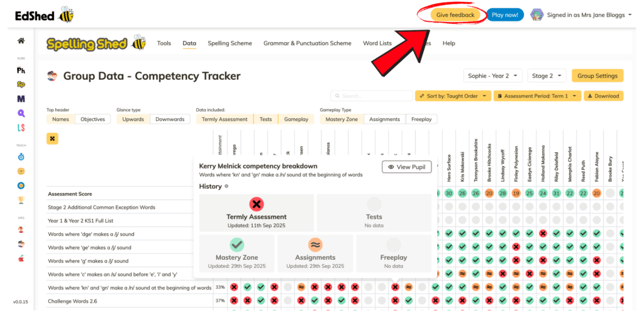Go to the home icon in sidebar

(x=21, y=41)
